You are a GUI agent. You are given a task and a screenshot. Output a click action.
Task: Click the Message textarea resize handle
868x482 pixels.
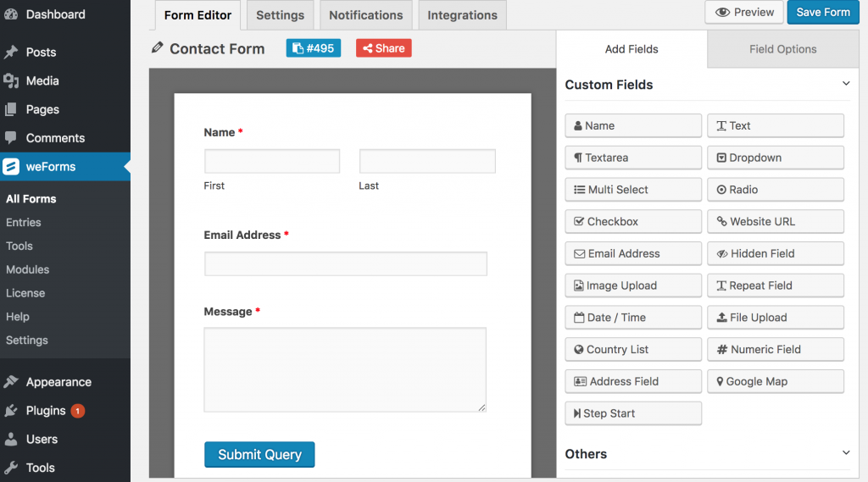(481, 407)
